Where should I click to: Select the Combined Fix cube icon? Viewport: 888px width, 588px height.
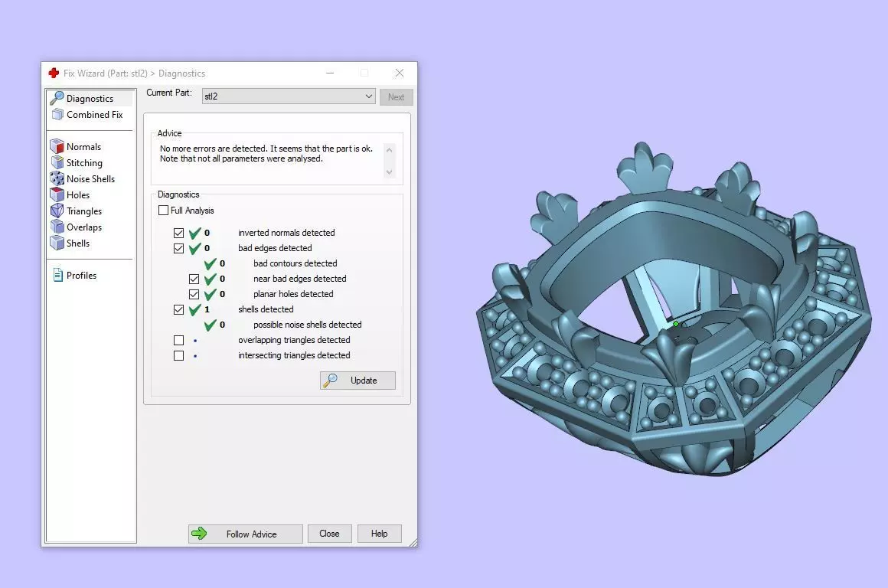coord(57,114)
